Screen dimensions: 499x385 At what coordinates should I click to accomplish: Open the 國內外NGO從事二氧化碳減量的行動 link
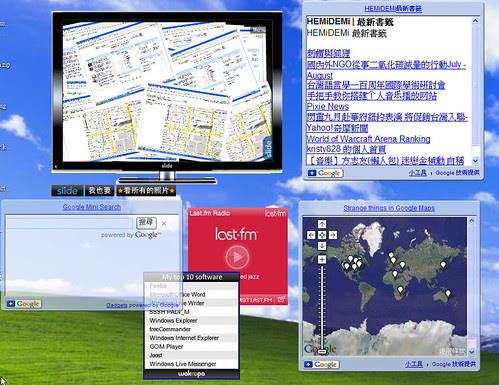386,69
